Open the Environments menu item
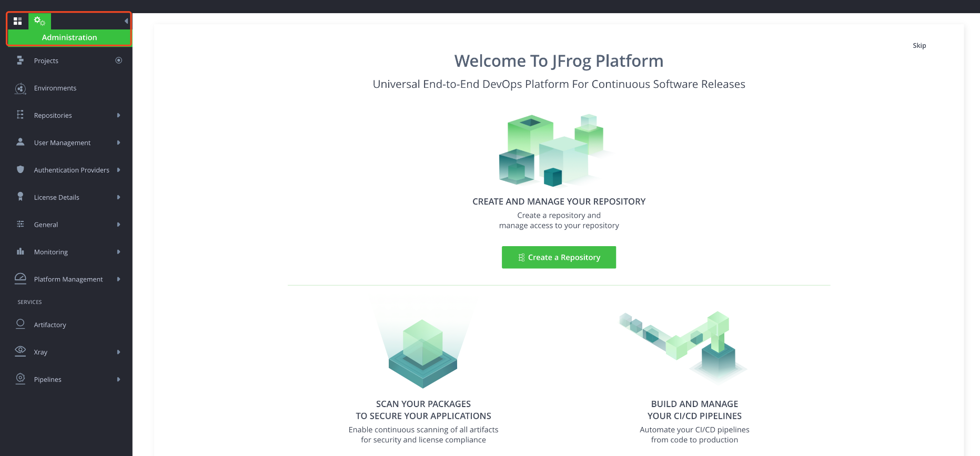 55,88
